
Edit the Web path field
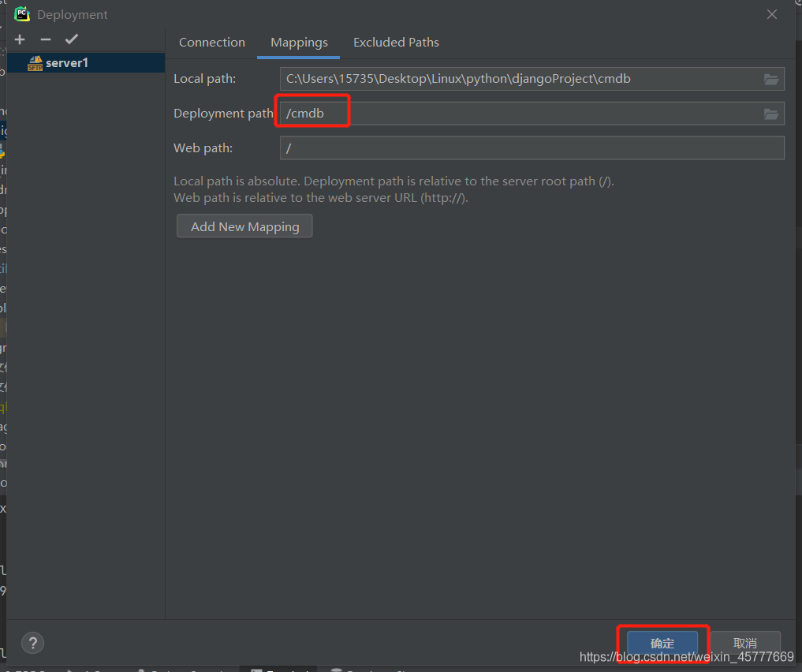coord(532,148)
